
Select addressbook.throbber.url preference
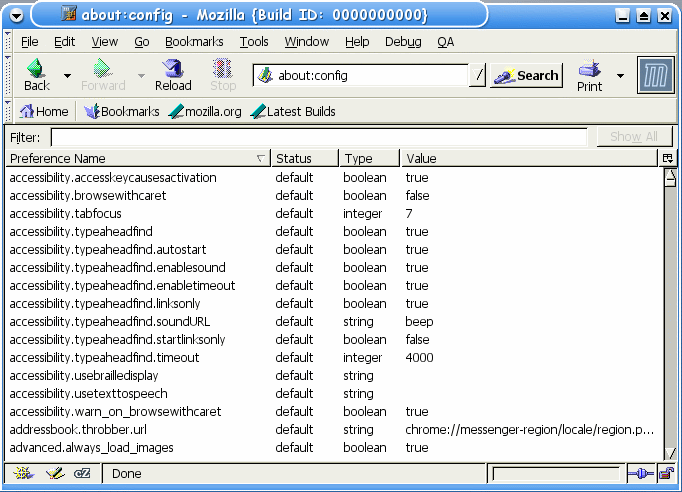click(x=334, y=430)
